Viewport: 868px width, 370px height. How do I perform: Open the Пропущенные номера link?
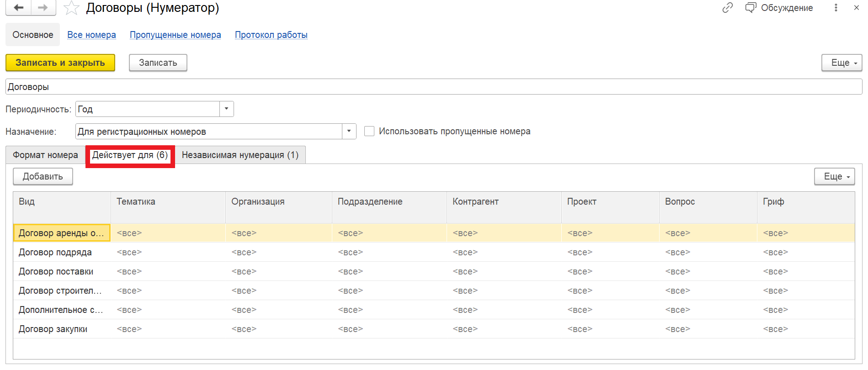(175, 35)
